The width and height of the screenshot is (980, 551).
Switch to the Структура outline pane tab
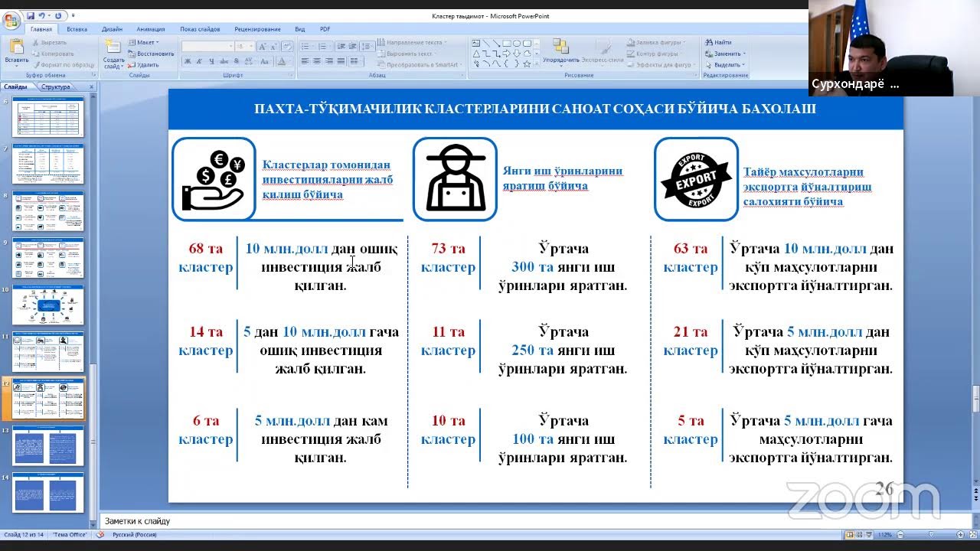tap(55, 86)
